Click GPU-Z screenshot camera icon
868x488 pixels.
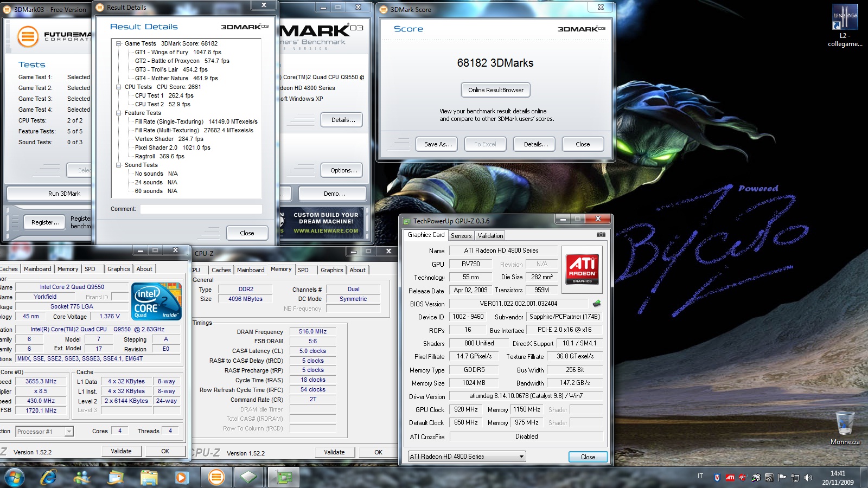pos(601,235)
